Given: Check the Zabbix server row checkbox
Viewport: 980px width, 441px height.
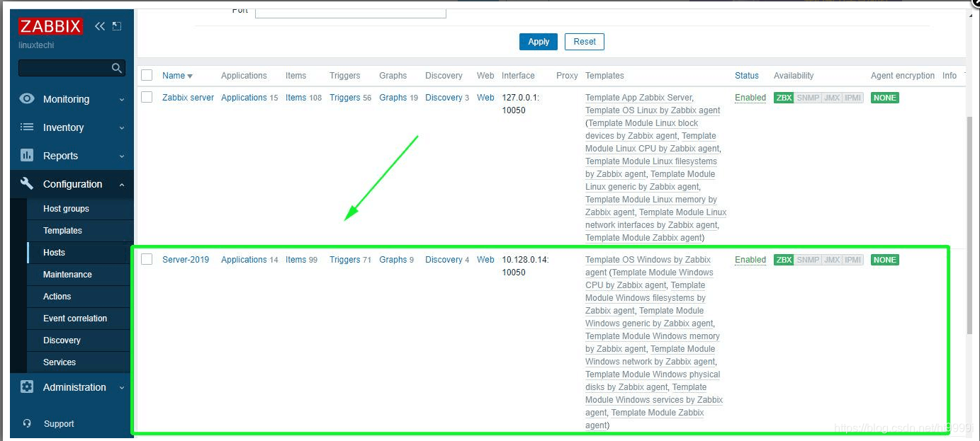Looking at the screenshot, I should pos(147,97).
